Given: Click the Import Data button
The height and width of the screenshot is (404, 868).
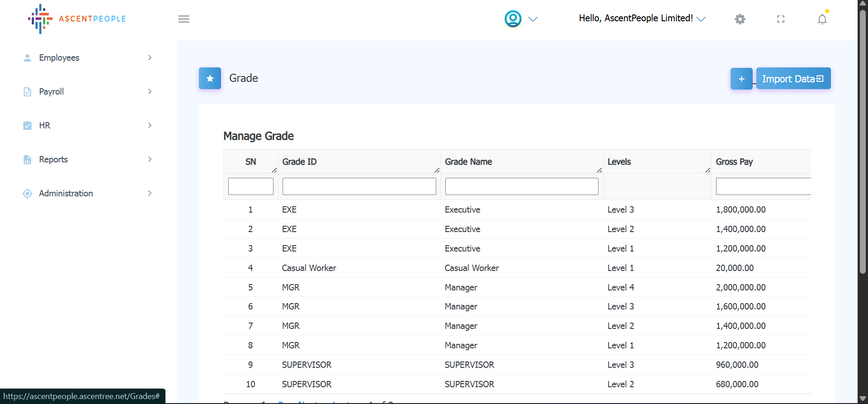Looking at the screenshot, I should [793, 79].
